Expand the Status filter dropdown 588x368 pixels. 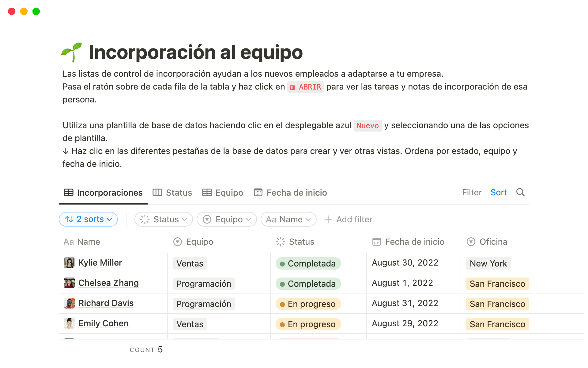164,219
